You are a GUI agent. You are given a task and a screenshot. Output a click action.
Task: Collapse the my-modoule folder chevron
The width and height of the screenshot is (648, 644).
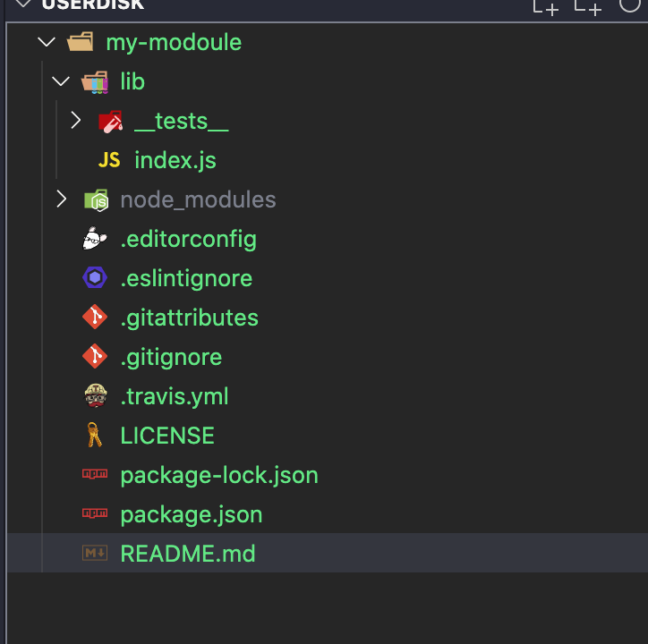[x=47, y=42]
